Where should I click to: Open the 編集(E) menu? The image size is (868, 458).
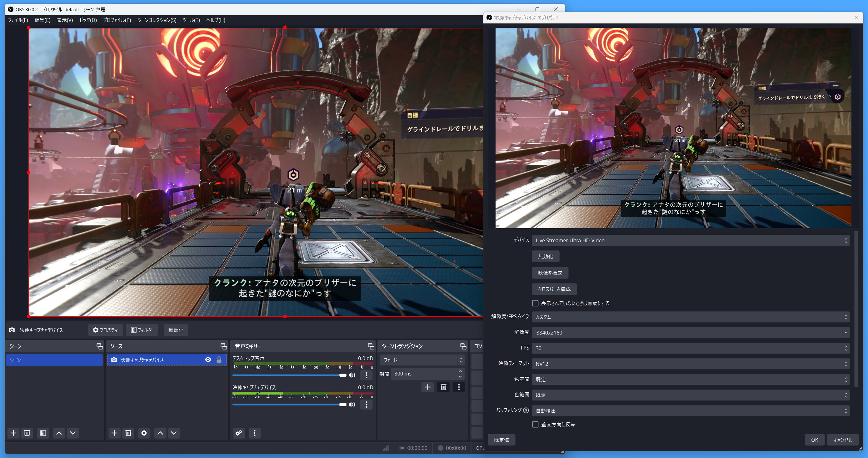pyautogui.click(x=42, y=20)
